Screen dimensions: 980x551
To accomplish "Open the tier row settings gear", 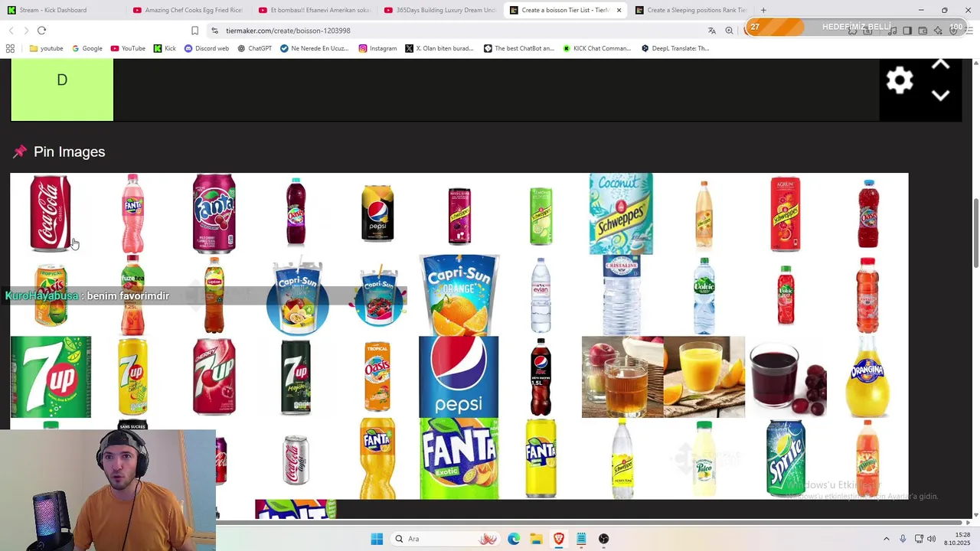I will point(900,80).
